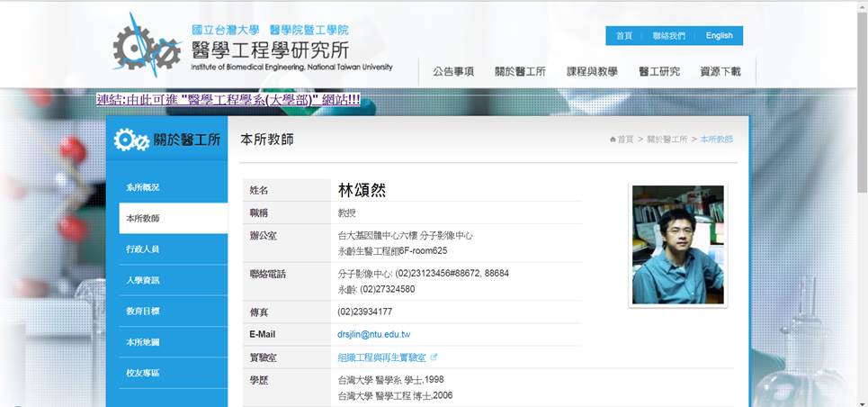The width and height of the screenshot is (868, 407).
Task: Open the 首頁 top button
Action: click(x=624, y=35)
